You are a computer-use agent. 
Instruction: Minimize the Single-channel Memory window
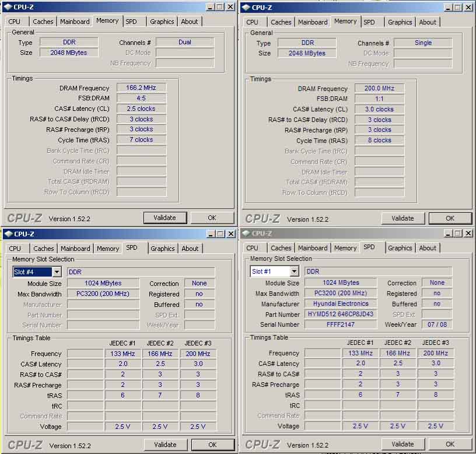tap(446, 8)
